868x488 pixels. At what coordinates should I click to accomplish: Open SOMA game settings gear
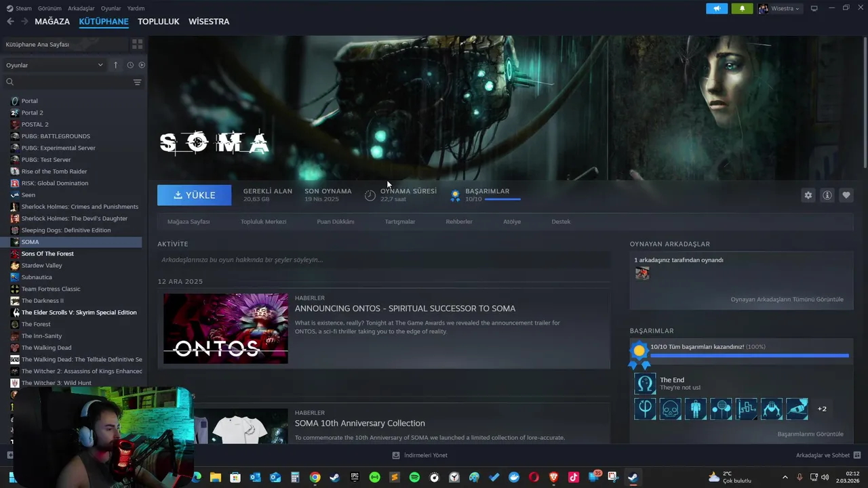[x=808, y=195]
